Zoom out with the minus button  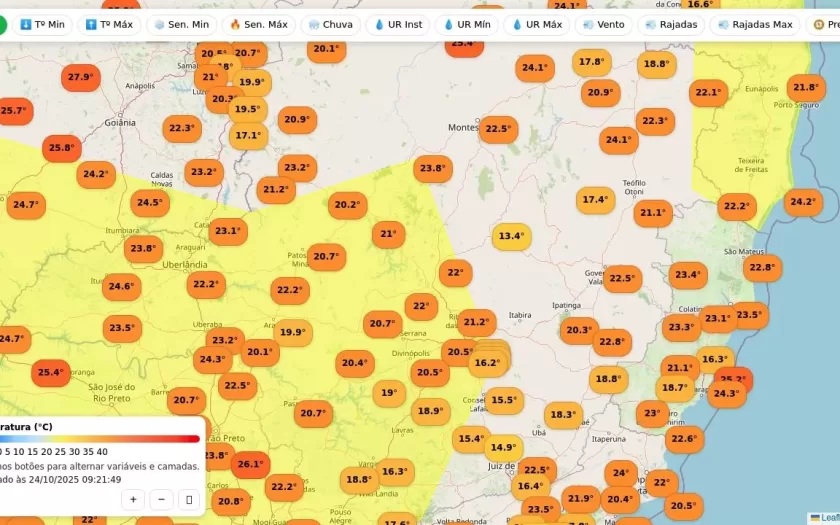click(x=161, y=499)
